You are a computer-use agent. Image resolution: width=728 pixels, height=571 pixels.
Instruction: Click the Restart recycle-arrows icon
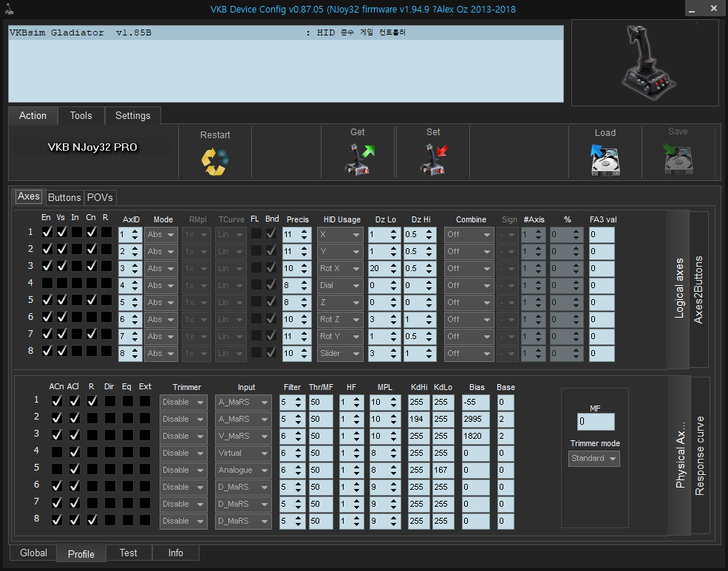click(215, 162)
